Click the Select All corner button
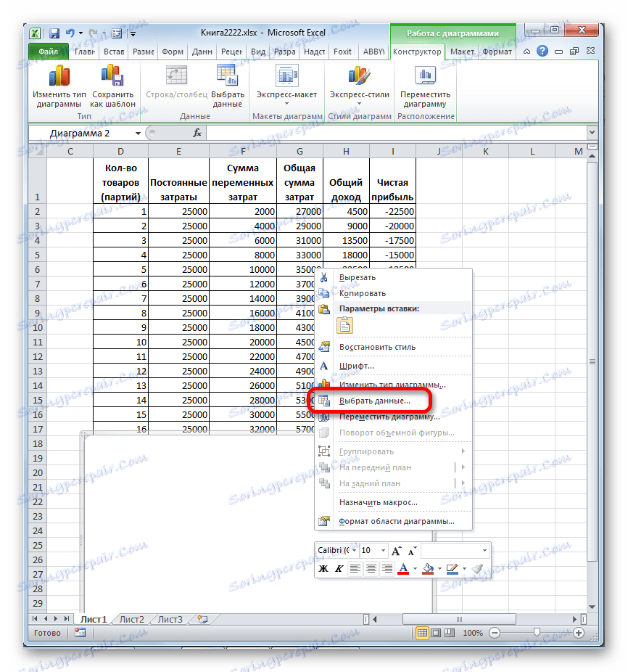The width and height of the screenshot is (628, 672). point(38,151)
